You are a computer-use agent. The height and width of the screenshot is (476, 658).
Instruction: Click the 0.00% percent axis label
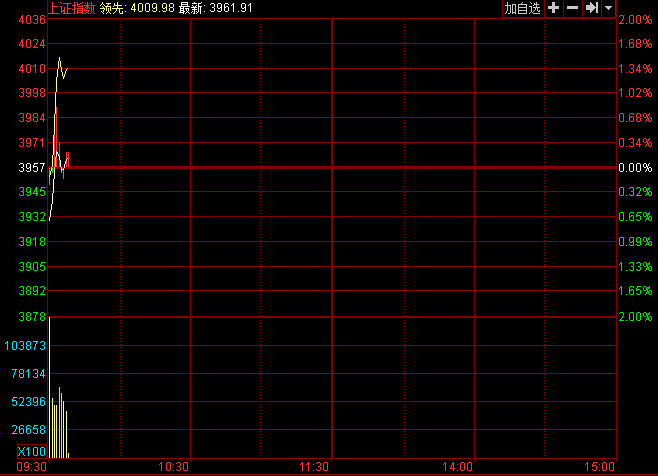636,167
